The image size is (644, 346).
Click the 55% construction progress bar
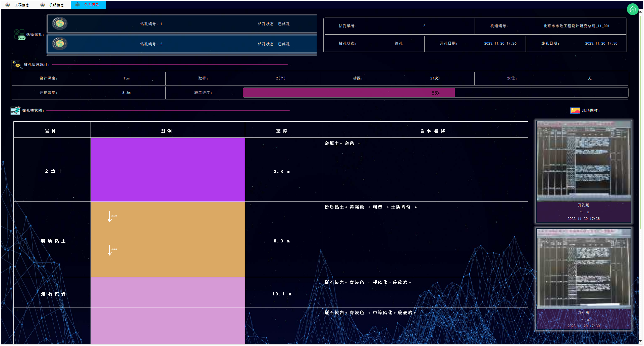coord(435,93)
